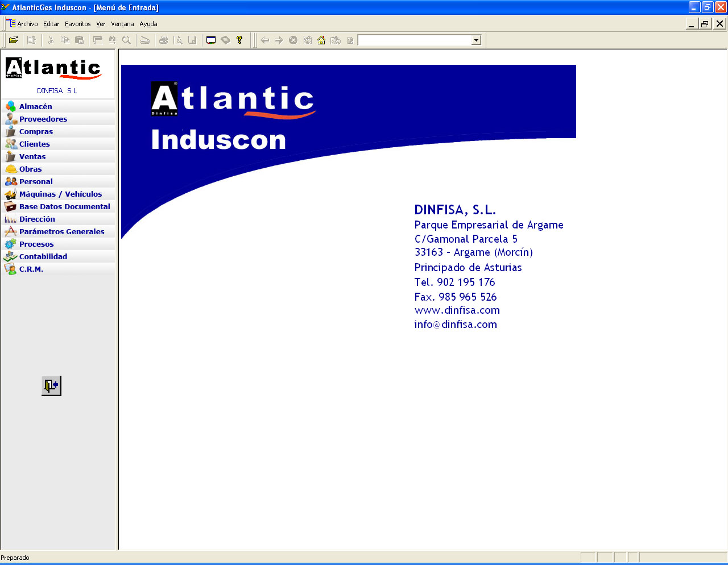The height and width of the screenshot is (565, 728).
Task: Click the edit document toolbar icon
Action: (x=32, y=40)
